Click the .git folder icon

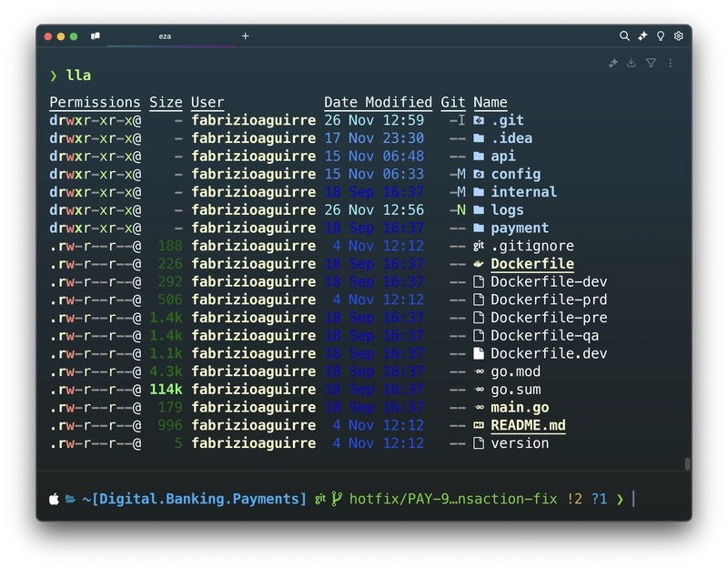(479, 120)
